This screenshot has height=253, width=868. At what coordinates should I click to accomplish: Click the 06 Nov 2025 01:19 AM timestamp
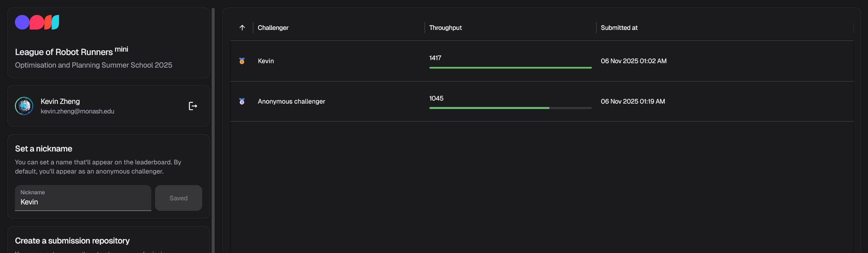(x=633, y=102)
